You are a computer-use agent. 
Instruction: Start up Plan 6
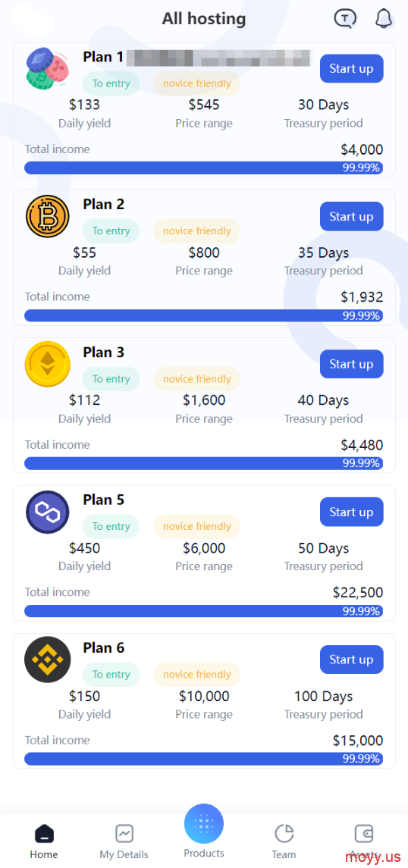tap(352, 660)
